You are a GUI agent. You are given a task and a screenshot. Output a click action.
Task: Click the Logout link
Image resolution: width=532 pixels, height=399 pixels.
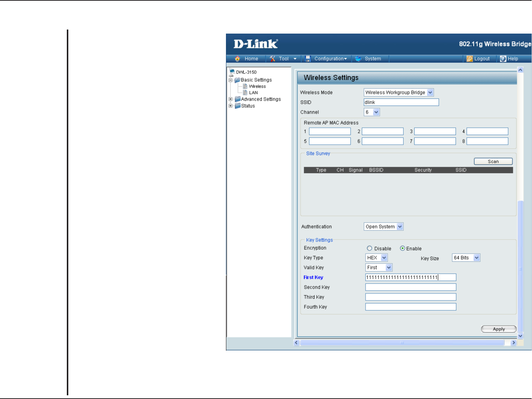(482, 59)
